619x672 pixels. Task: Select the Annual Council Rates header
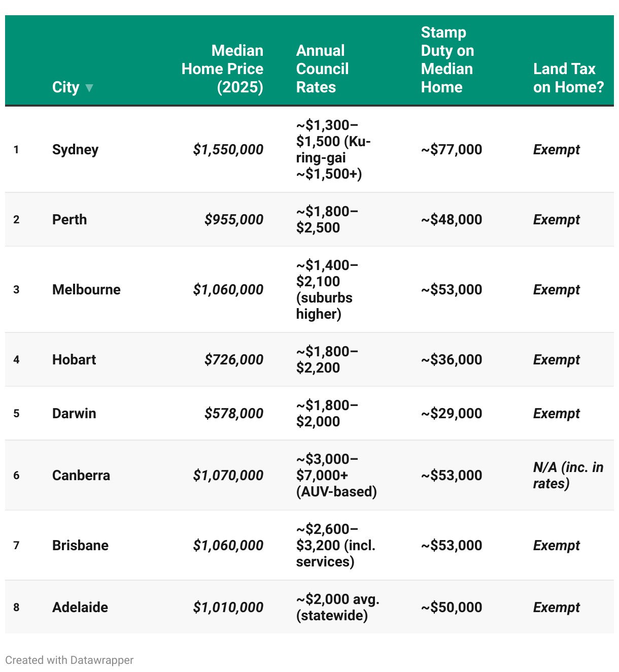pos(322,69)
